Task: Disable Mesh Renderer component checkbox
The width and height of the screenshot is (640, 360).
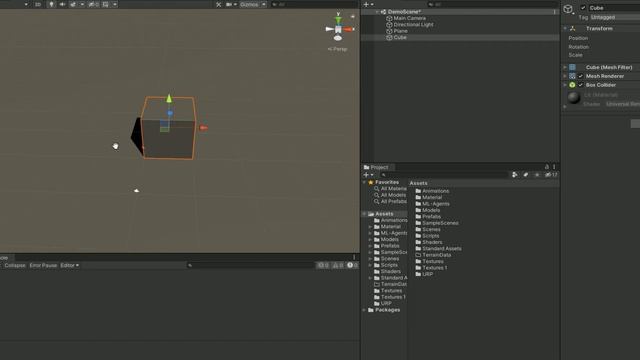Action: coord(580,76)
